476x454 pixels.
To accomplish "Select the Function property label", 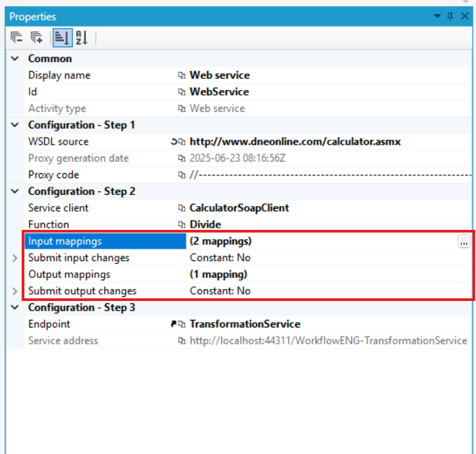I will (49, 224).
